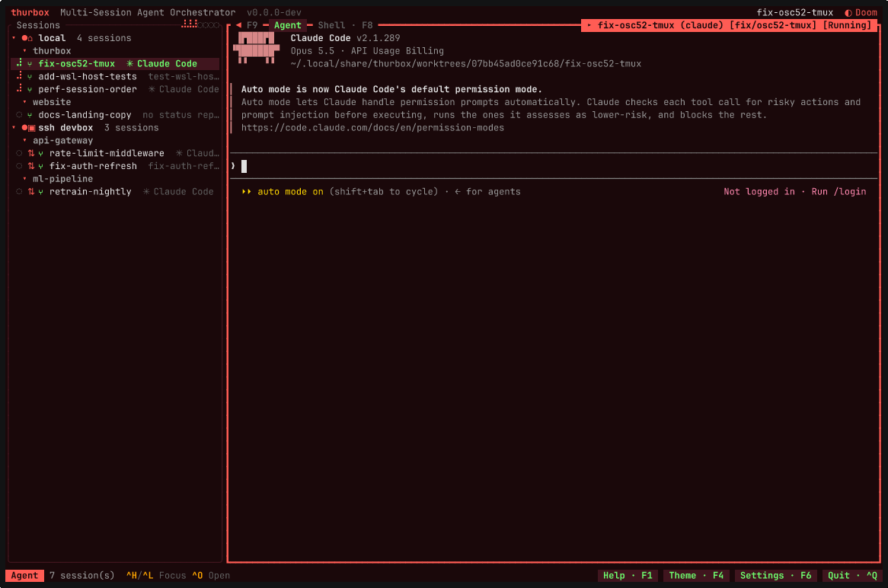Collapse the ssh devbox host group
888x588 pixels.
pyautogui.click(x=14, y=128)
